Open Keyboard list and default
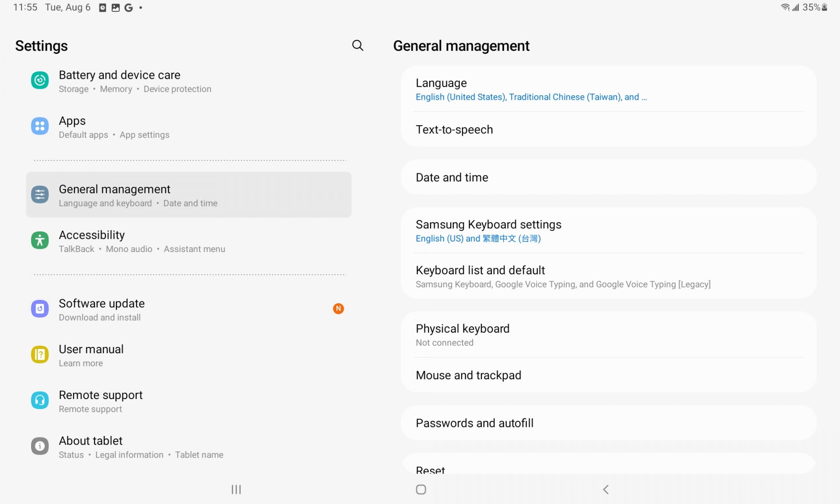 pos(608,276)
